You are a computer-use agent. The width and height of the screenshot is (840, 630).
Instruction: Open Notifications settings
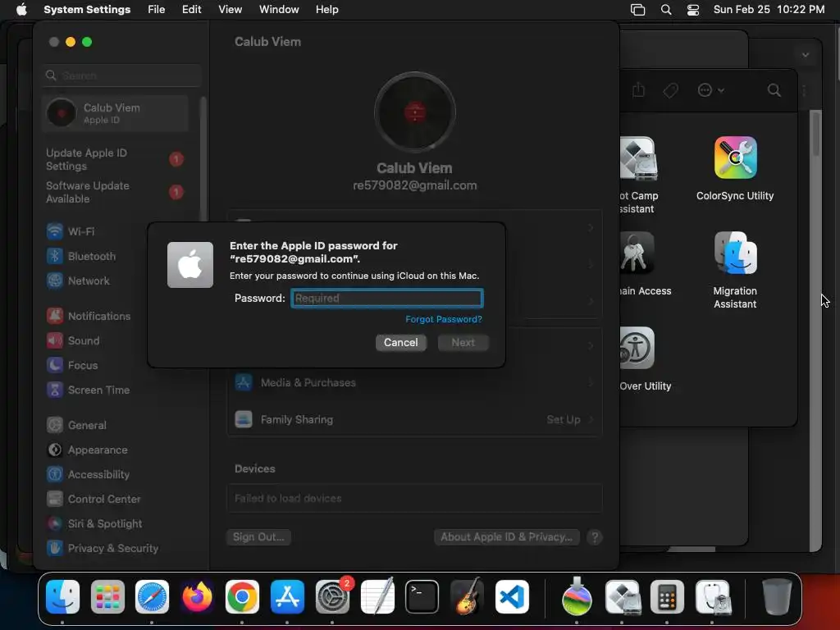89,316
